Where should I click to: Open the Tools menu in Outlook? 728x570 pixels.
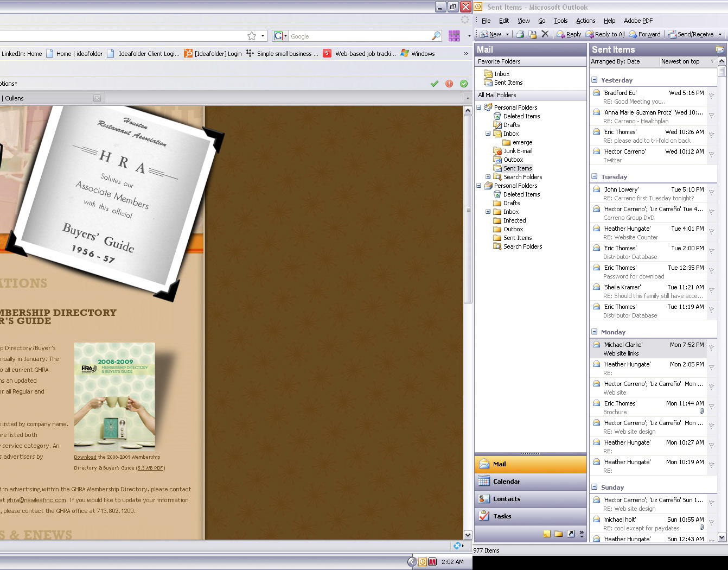tap(561, 21)
